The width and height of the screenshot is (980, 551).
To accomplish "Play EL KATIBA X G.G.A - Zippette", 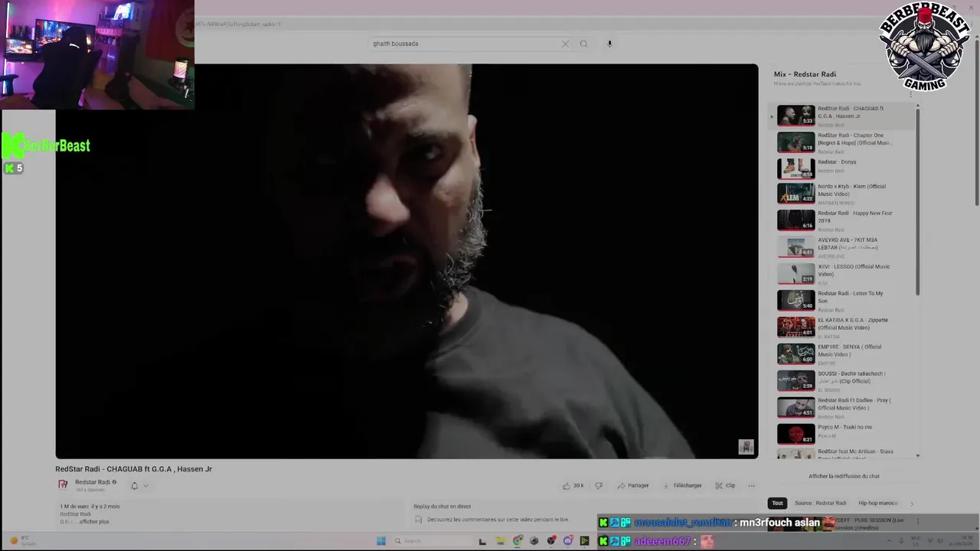I will coord(843,328).
